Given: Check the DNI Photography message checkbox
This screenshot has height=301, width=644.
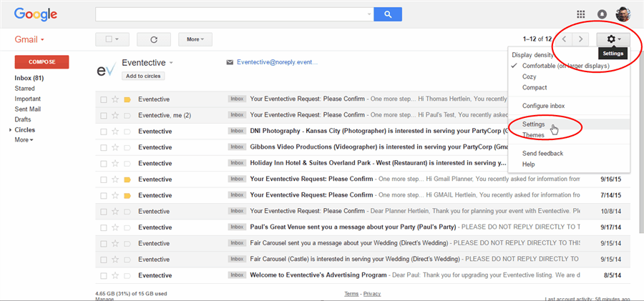Looking at the screenshot, I should tap(104, 132).
